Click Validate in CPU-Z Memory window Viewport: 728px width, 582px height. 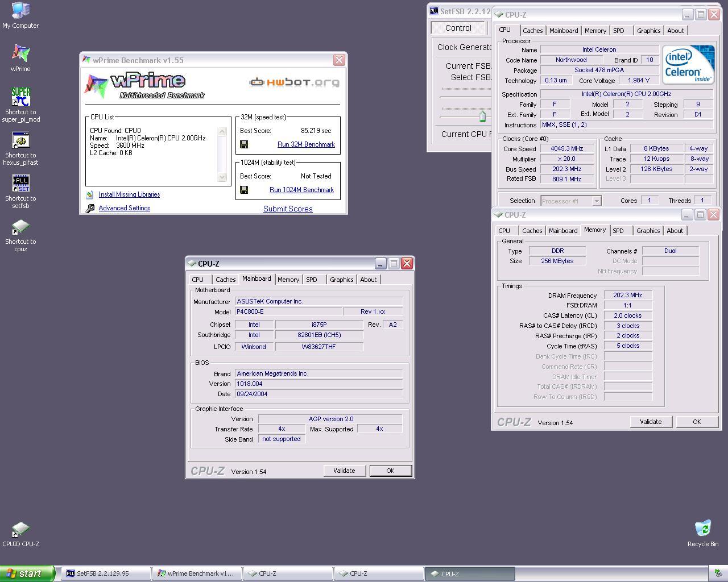(x=651, y=422)
